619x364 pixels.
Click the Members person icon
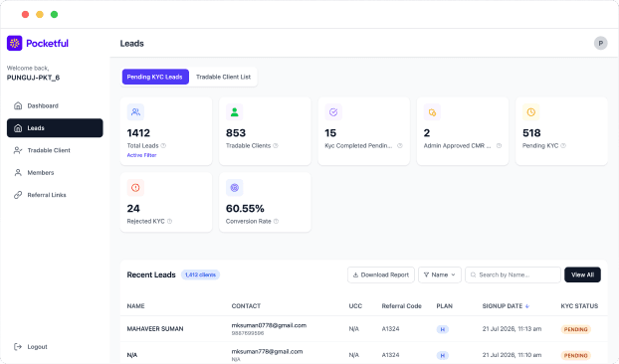(18, 172)
